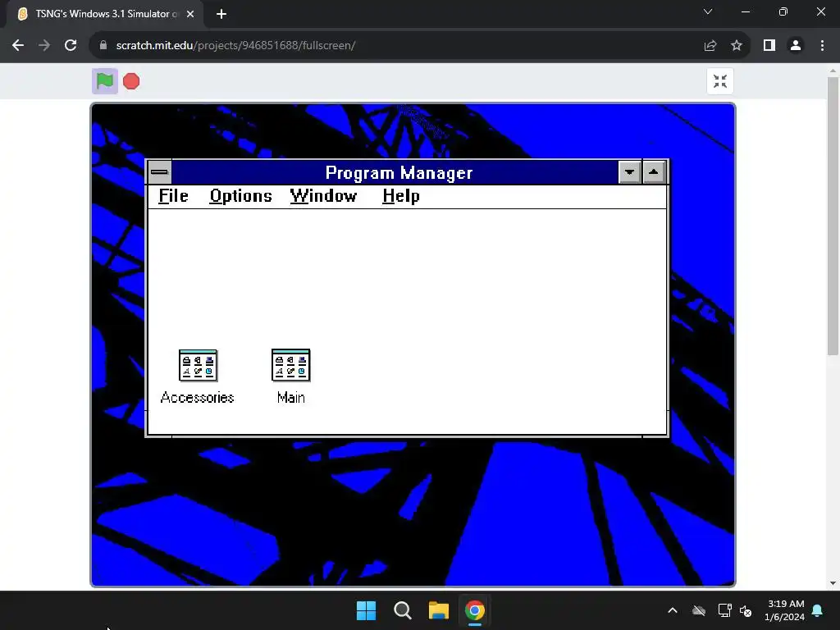Go back with Chrome's back arrow

[x=18, y=46]
